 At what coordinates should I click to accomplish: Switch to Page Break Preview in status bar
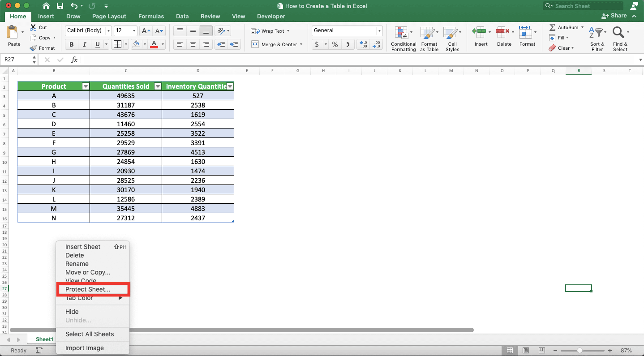[x=542, y=350]
